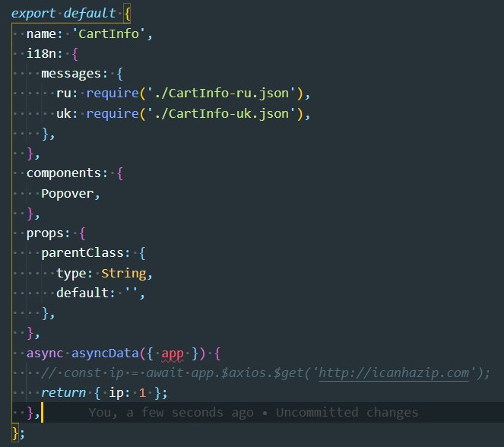Viewport: 504px width, 447px height.
Task: Click the 'Uncommitted changes' blame annotation
Action: 347,413
